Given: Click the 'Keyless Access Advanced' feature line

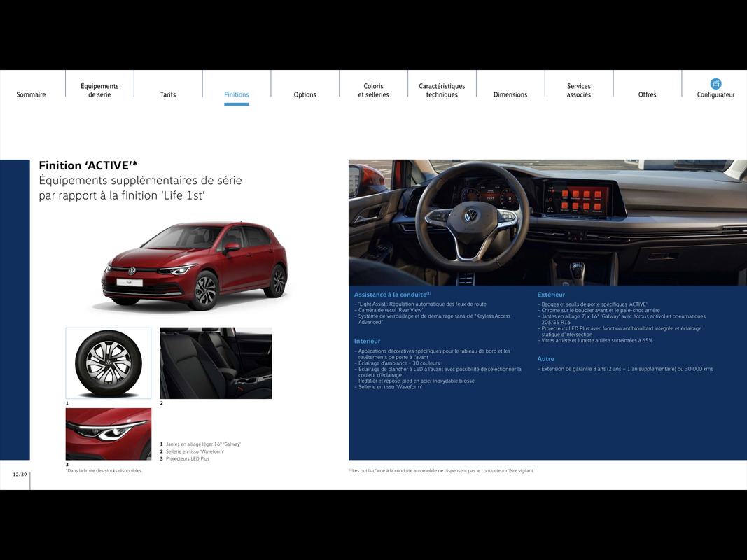Looking at the screenshot, I should [x=433, y=319].
